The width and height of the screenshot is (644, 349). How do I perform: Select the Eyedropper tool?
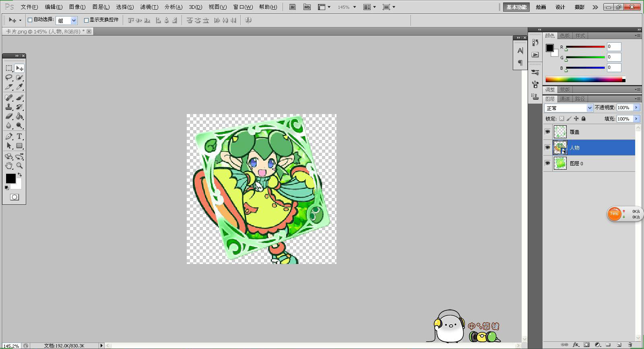19,87
